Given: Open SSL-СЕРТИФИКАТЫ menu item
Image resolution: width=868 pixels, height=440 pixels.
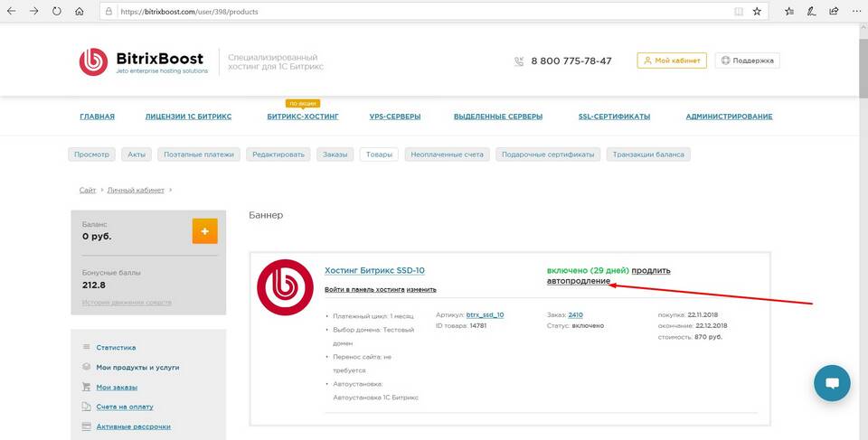Looking at the screenshot, I should [614, 117].
